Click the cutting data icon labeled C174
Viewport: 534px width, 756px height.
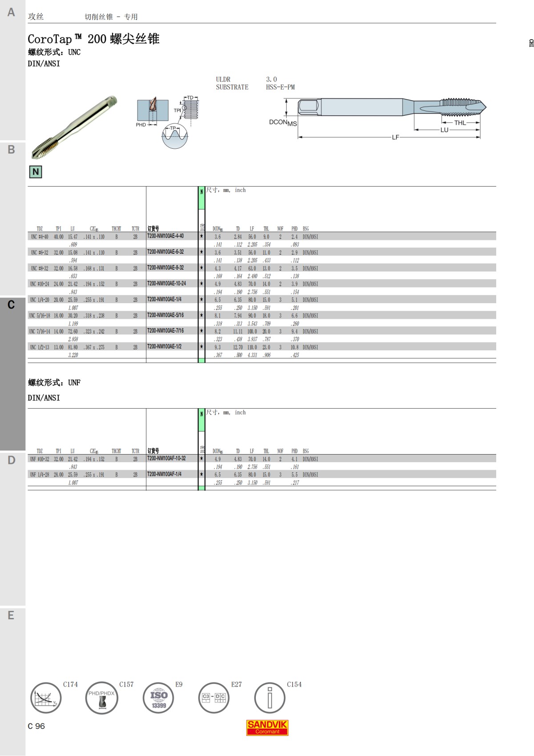point(46,698)
